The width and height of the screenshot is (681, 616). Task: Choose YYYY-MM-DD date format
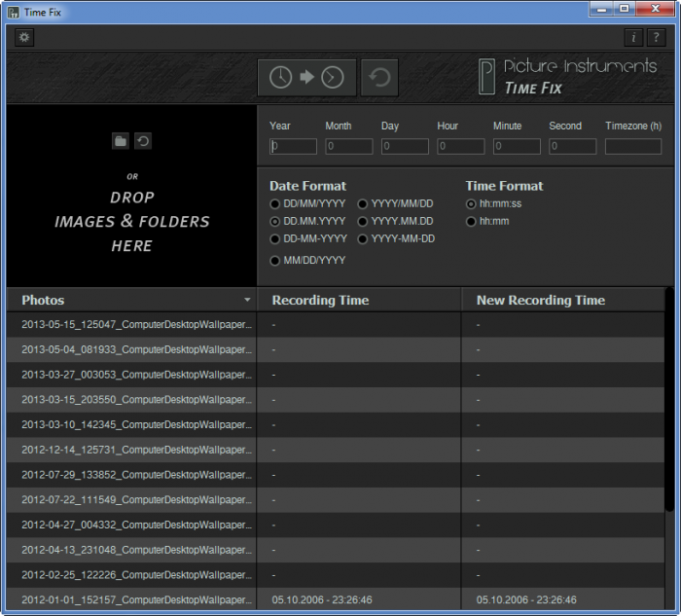click(364, 238)
